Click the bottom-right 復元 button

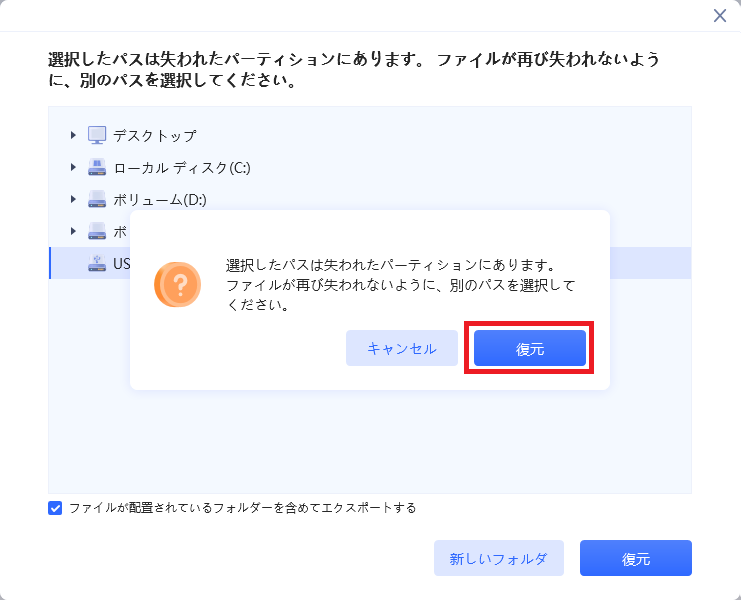[x=636, y=558]
